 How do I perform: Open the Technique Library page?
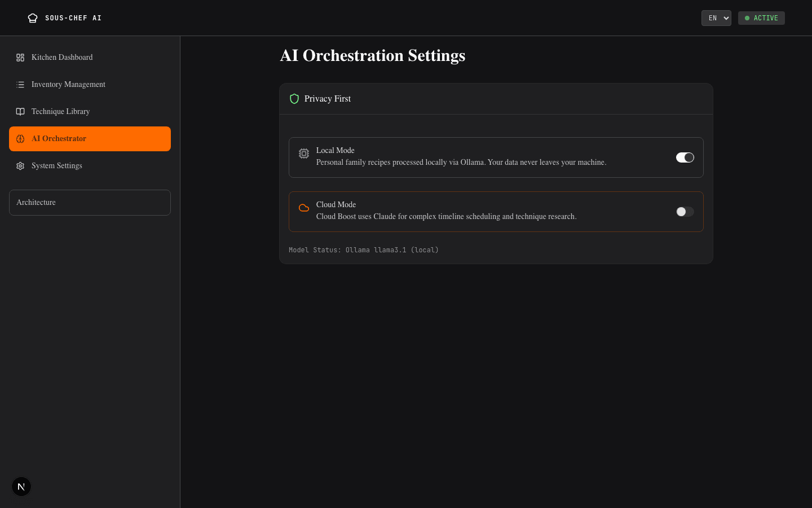(90, 112)
